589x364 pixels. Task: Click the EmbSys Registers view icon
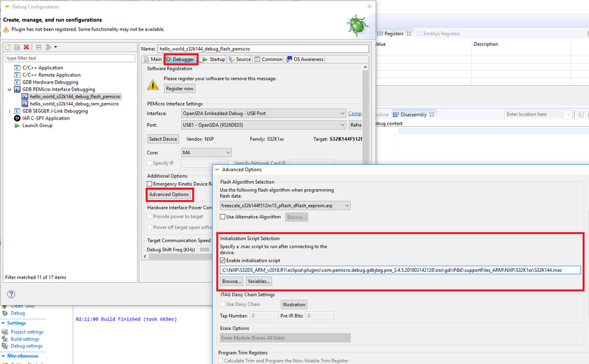pos(419,34)
